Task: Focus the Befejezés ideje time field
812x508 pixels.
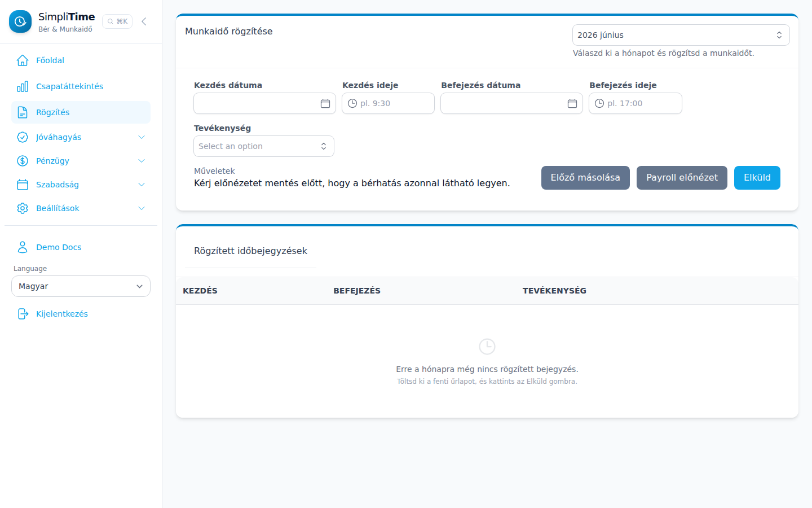Action: click(636, 103)
